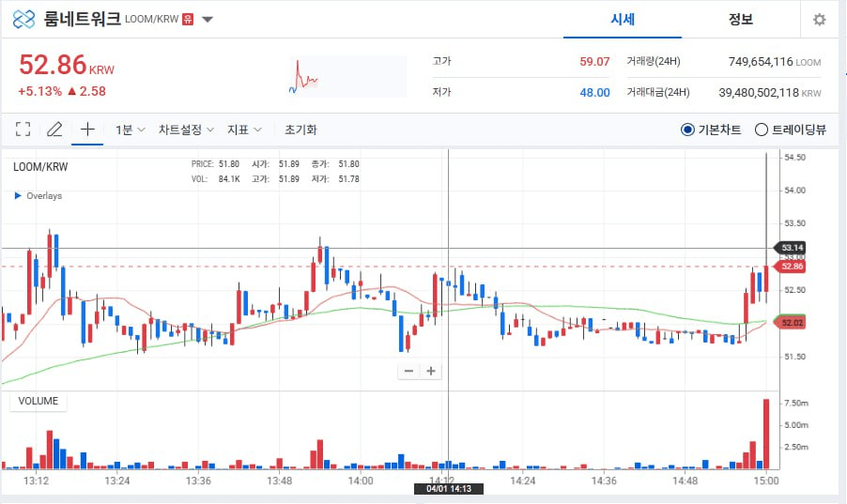Click the 초기화 reset button
Image resolution: width=847 pixels, height=504 pixels.
300,130
